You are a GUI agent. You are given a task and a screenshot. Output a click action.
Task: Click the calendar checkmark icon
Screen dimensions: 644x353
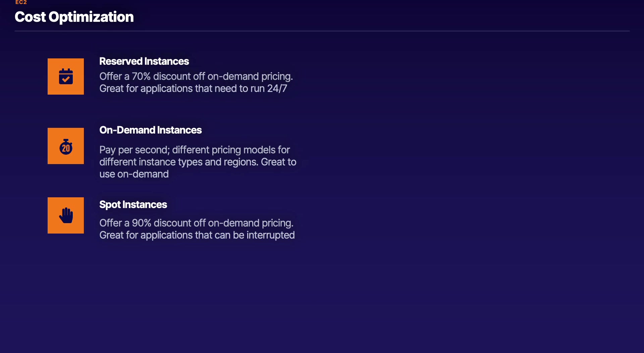point(66,77)
